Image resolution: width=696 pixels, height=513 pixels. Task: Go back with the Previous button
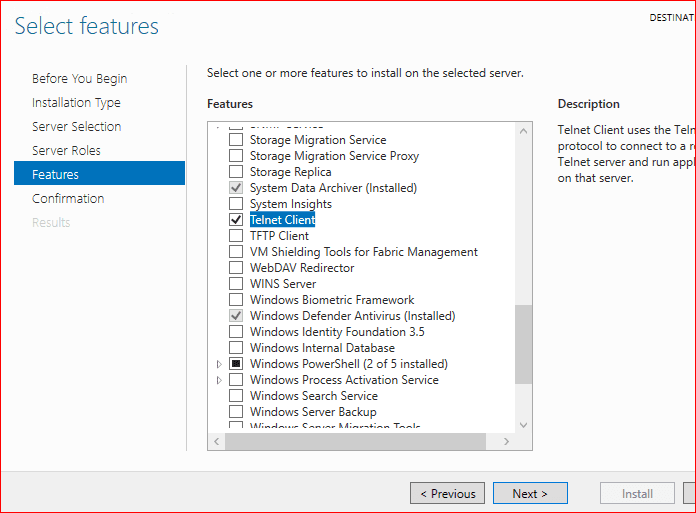click(447, 493)
